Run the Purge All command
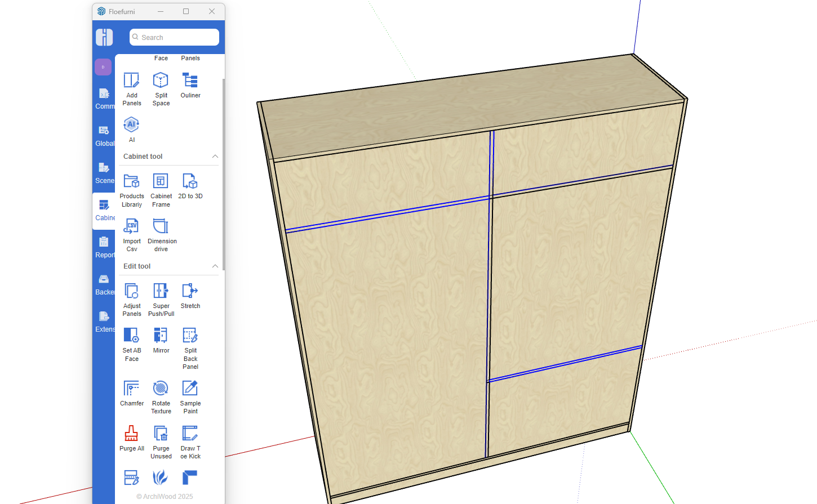817x504 pixels. coord(131,434)
